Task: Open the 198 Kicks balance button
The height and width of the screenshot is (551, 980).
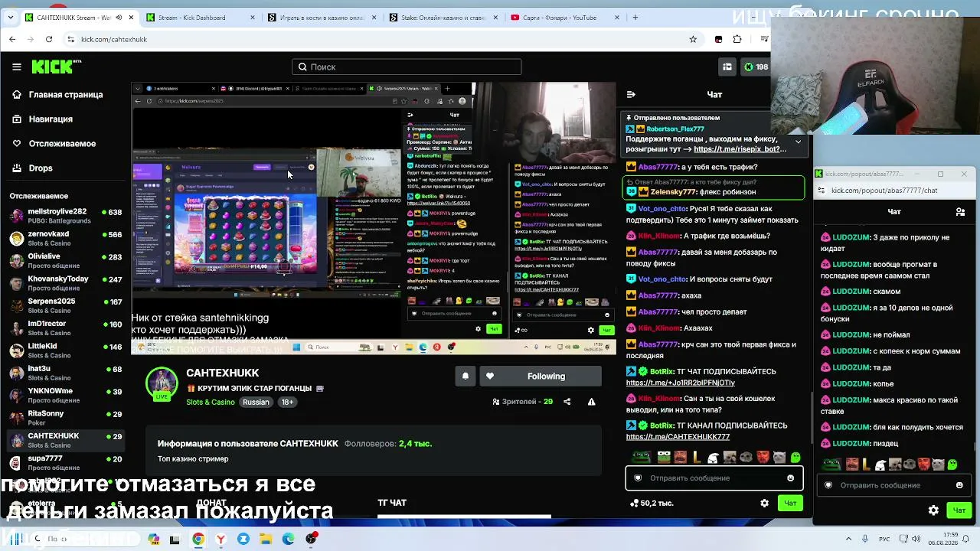Action: pos(756,67)
